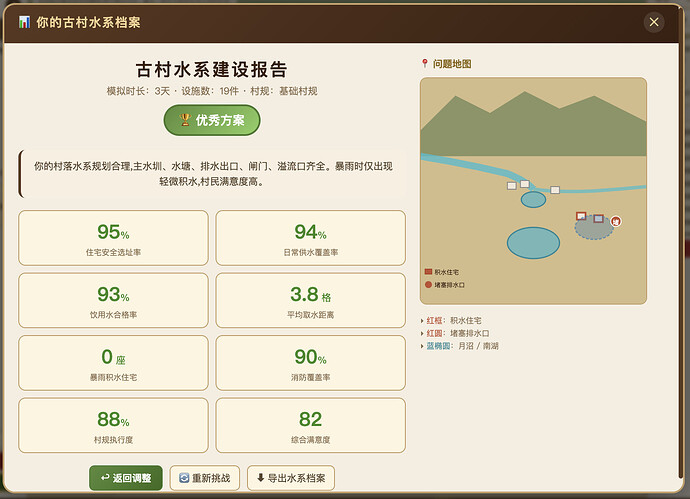Click the gray dashed flooded area on map
This screenshot has height=499, width=690.
point(594,228)
